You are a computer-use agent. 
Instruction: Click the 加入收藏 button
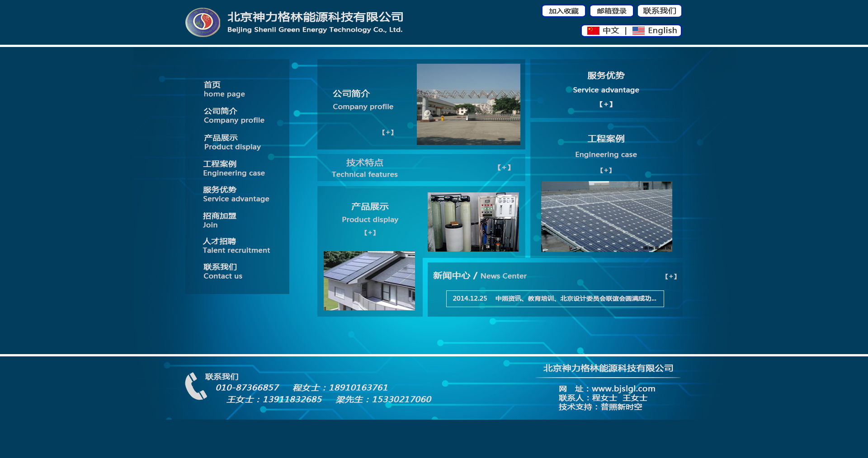pyautogui.click(x=564, y=11)
